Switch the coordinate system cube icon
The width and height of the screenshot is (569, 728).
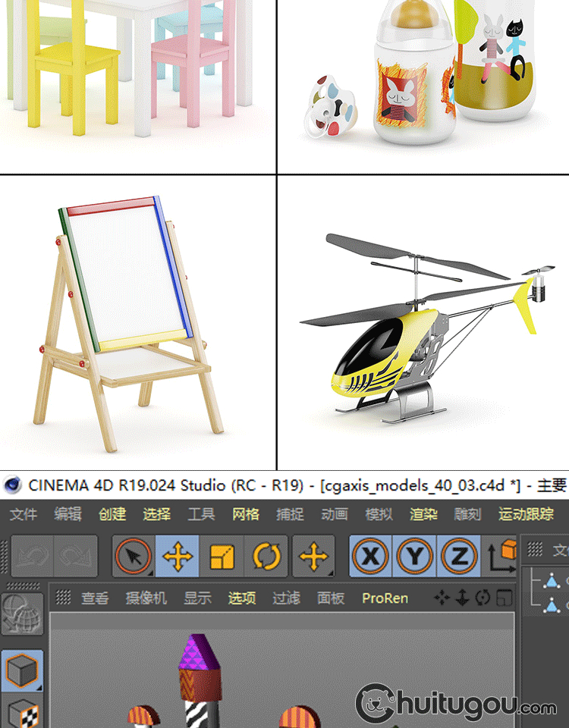pyautogui.click(x=501, y=556)
